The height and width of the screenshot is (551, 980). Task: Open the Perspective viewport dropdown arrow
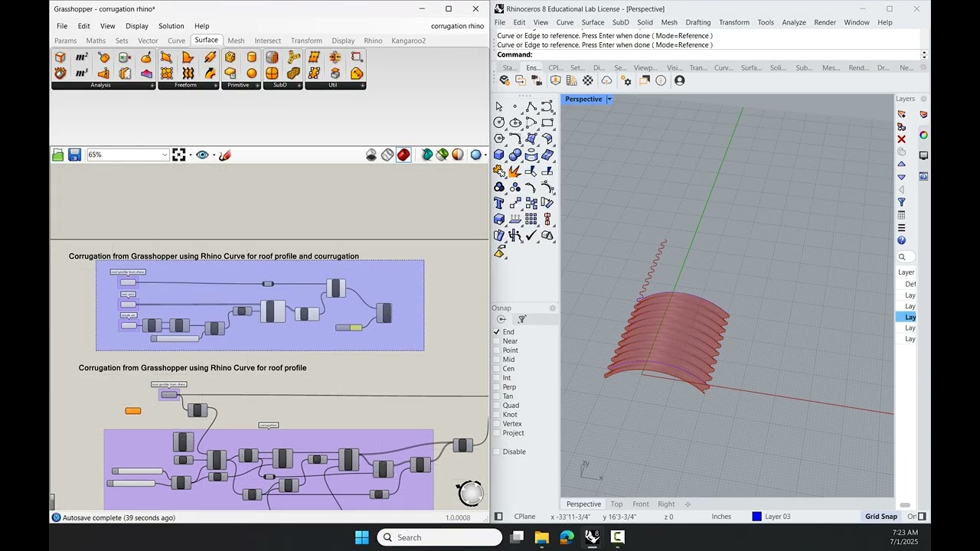(x=609, y=99)
